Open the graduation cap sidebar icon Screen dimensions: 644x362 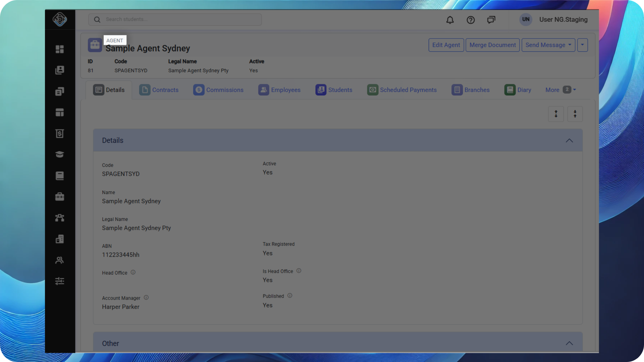coord(60,155)
